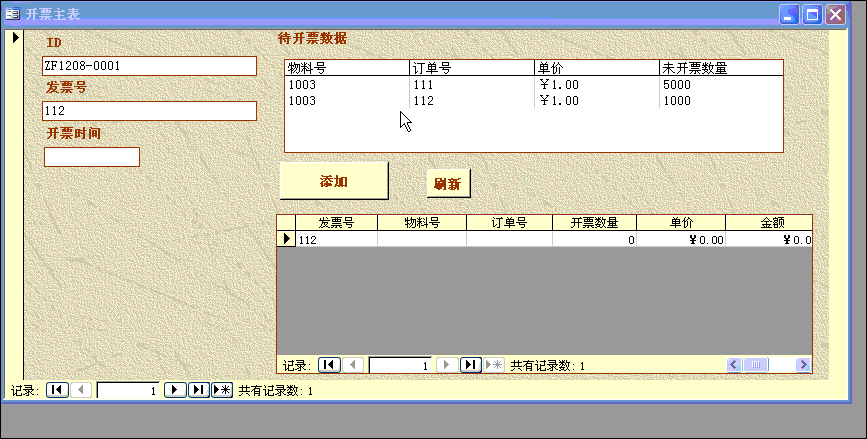The width and height of the screenshot is (867, 439).
Task: Click main form record number box
Action: (128, 390)
